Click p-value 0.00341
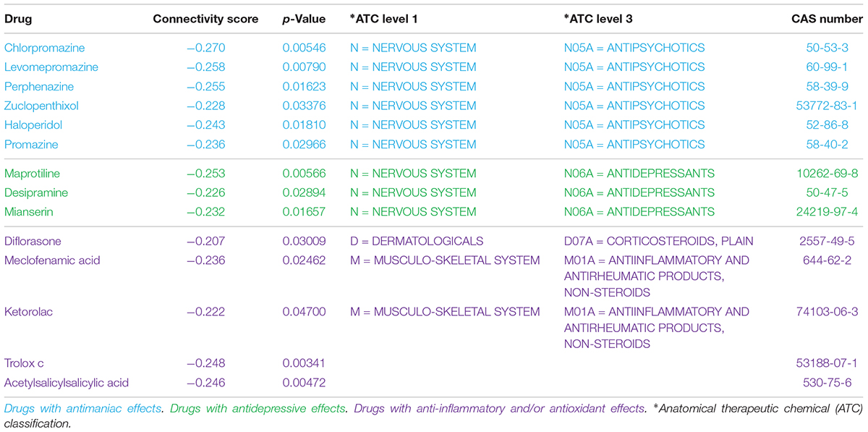868x432 pixels. 304,362
